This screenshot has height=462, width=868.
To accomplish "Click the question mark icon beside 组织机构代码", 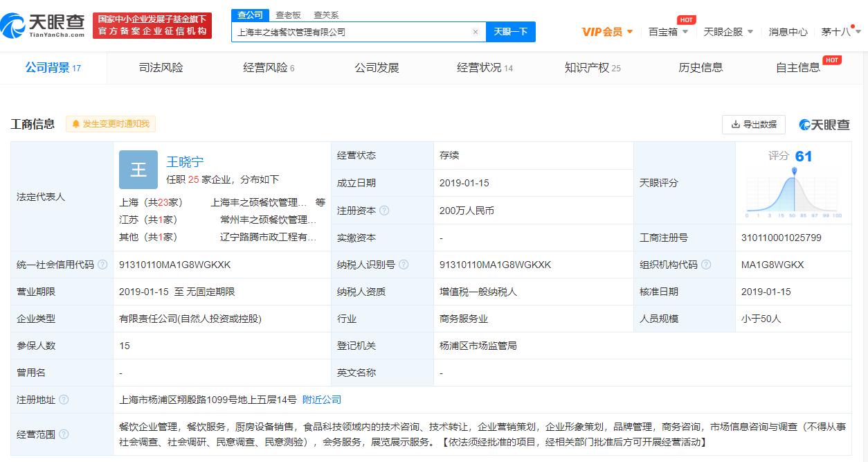I will [706, 264].
